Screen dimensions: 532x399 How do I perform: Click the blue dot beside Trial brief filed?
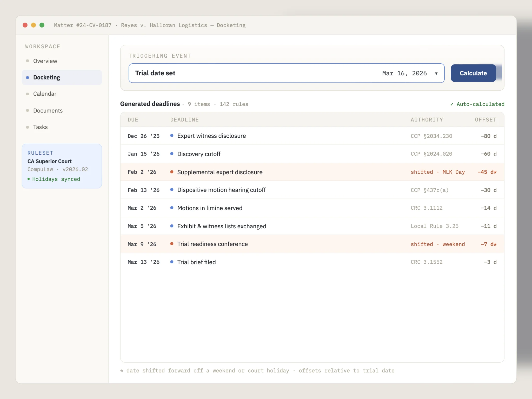(x=172, y=262)
